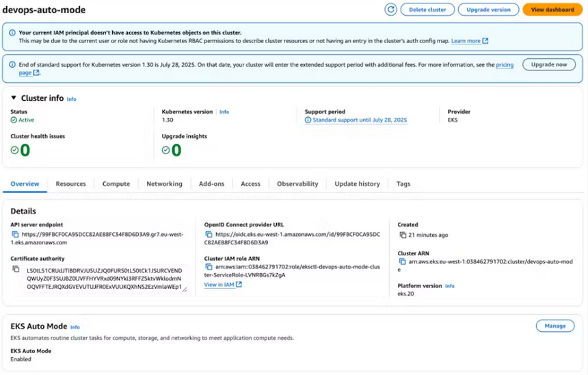Image resolution: width=588 pixels, height=375 pixels.
Task: Go to the Add-ons tab
Action: pos(211,183)
